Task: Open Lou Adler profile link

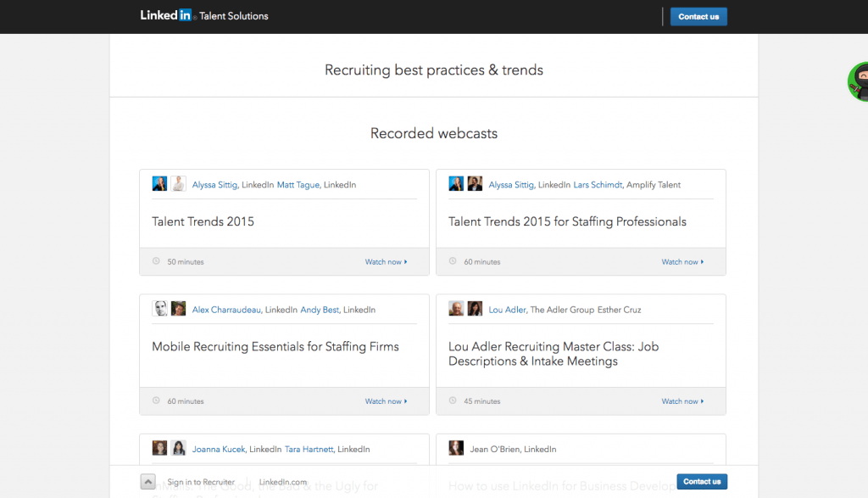Action: tap(507, 311)
